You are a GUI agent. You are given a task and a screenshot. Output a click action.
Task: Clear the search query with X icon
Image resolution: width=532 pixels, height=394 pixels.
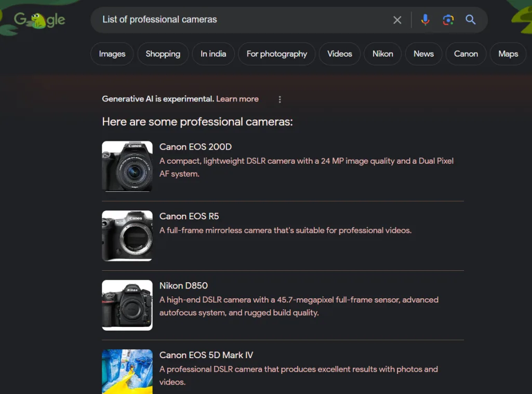pyautogui.click(x=397, y=20)
